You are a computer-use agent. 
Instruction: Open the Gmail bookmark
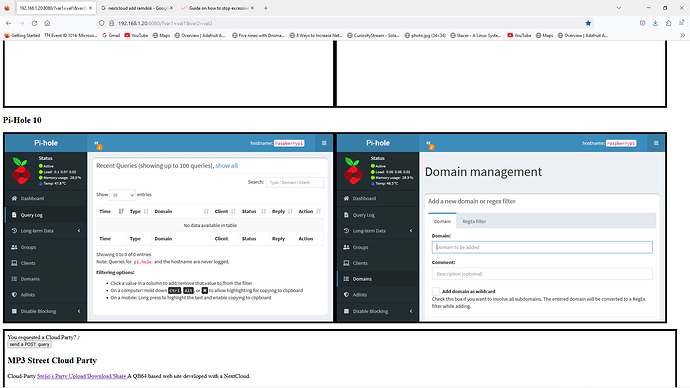pyautogui.click(x=111, y=35)
